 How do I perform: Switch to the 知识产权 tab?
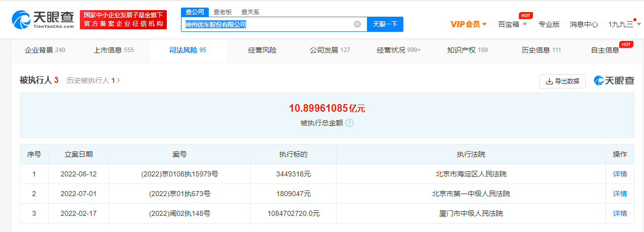(x=468, y=50)
